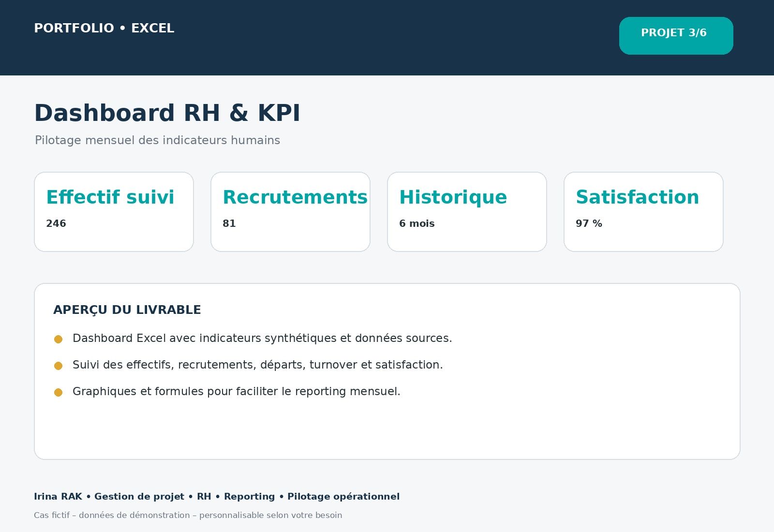Click the bullet dot beside Suivi des effectifs
Screen dimensions: 774x532
[58, 366]
